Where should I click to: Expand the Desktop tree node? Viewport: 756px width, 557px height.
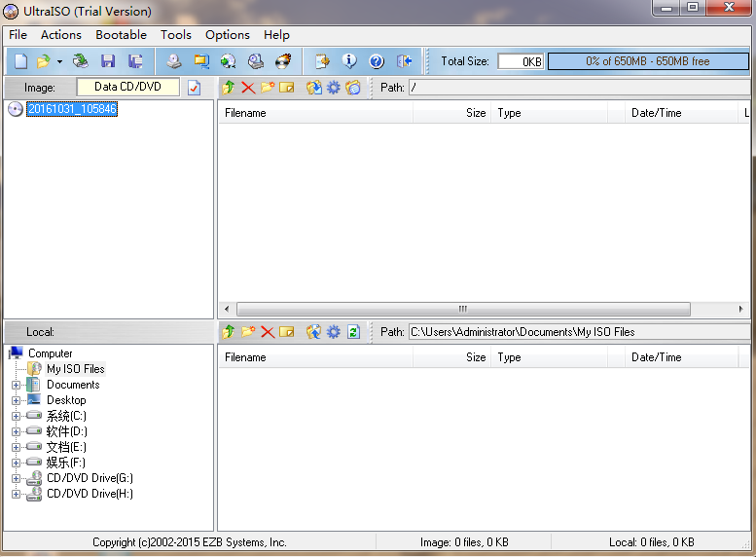[x=16, y=400]
